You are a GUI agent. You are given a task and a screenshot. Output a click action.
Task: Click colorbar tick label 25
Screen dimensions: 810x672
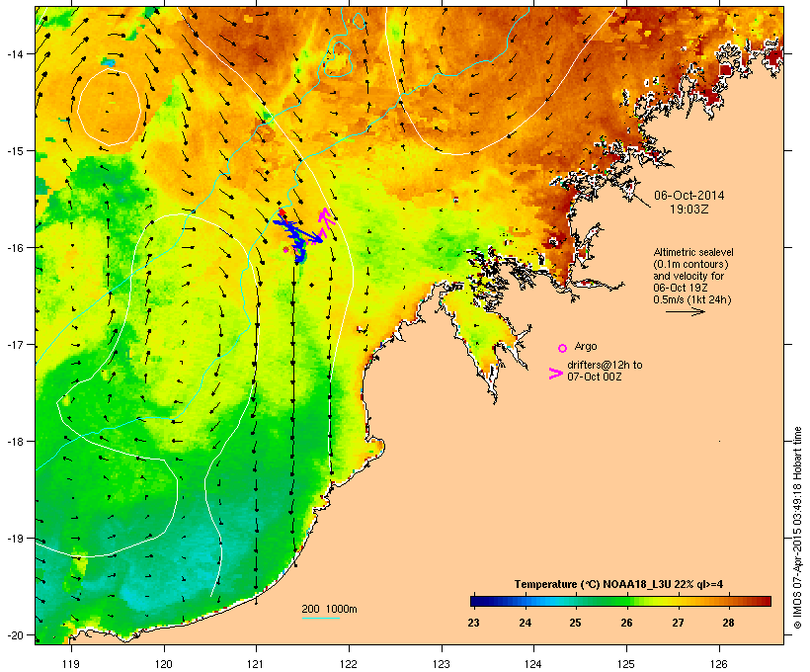(576, 623)
